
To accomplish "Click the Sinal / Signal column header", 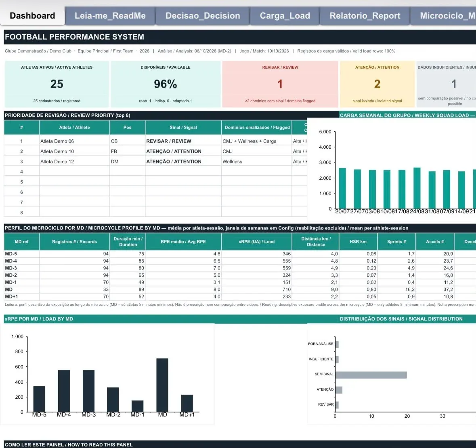I will [183, 128].
